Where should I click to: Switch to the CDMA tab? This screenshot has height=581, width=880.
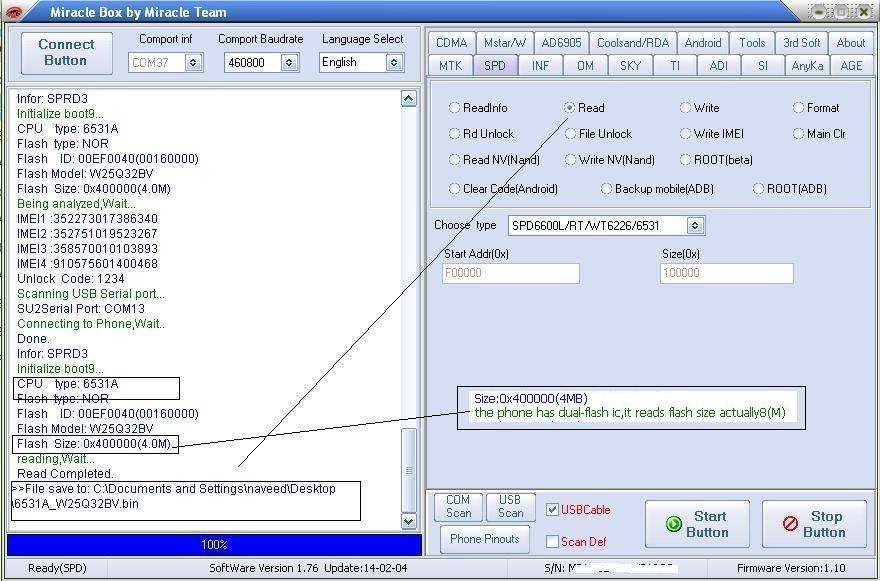point(451,43)
